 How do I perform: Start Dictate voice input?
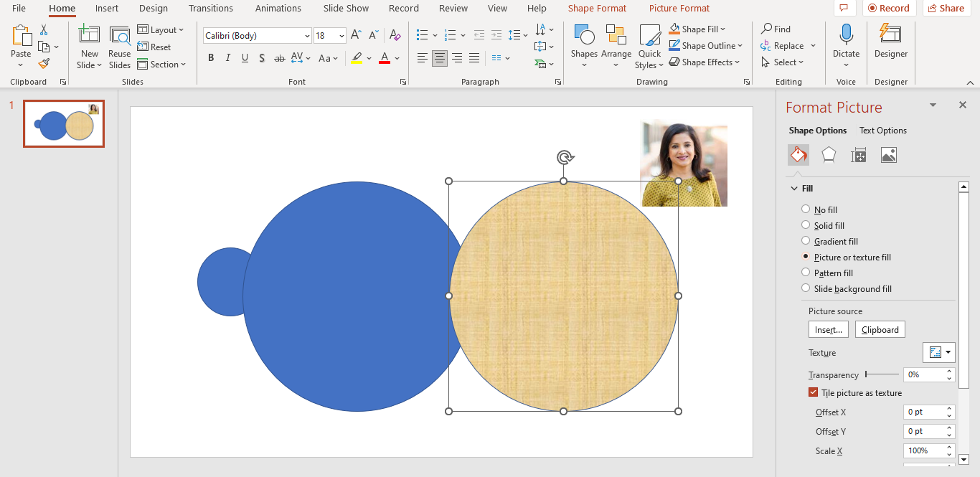point(846,43)
